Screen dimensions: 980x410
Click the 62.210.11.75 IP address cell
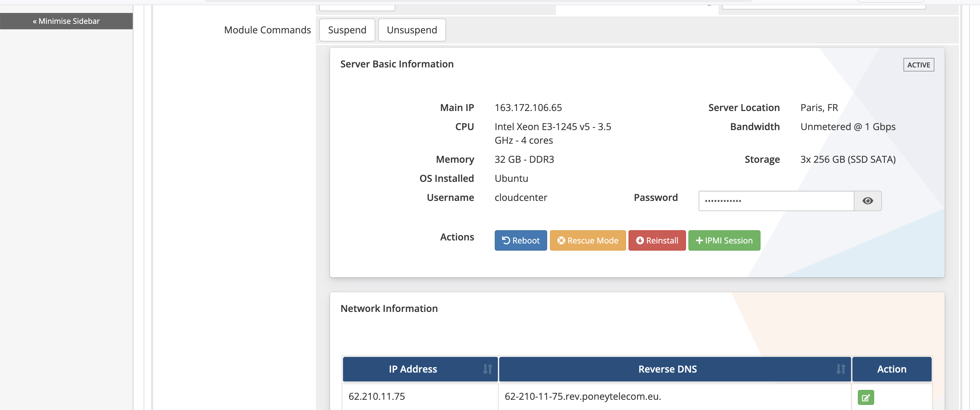(377, 396)
